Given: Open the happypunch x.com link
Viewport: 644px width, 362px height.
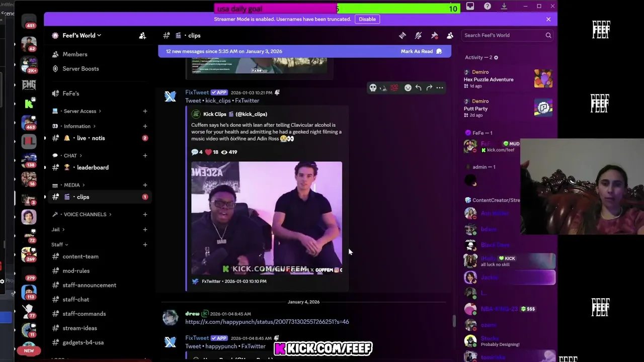Looking at the screenshot, I should [267, 322].
